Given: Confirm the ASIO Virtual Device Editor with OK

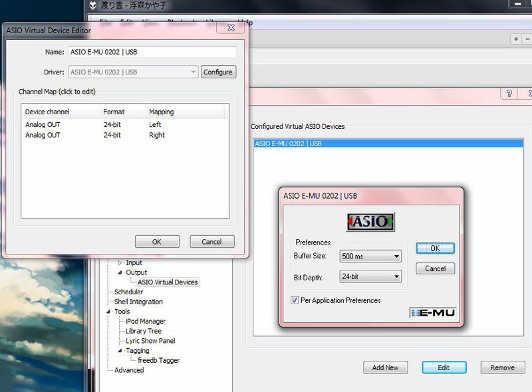Looking at the screenshot, I should [157, 242].
